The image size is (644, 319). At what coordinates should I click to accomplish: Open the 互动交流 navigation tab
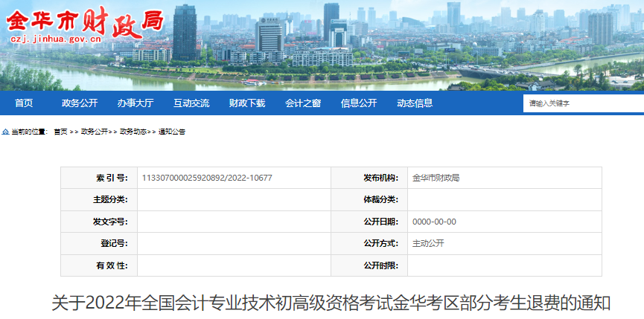pos(191,103)
